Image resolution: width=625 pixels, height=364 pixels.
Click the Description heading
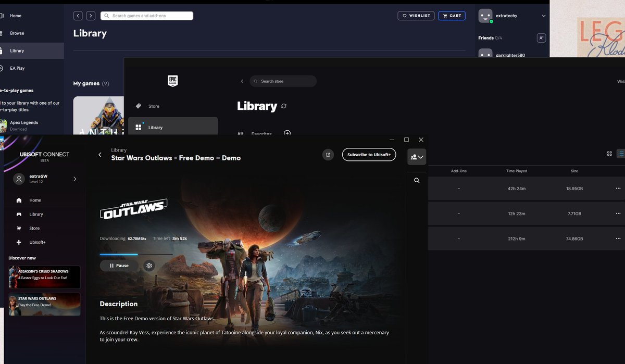click(119, 304)
